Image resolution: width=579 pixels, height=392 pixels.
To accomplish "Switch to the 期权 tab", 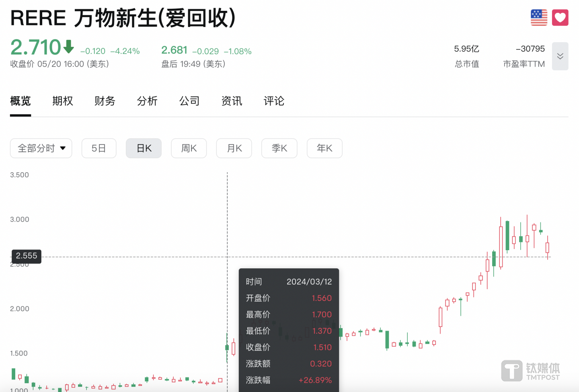I will [x=63, y=101].
